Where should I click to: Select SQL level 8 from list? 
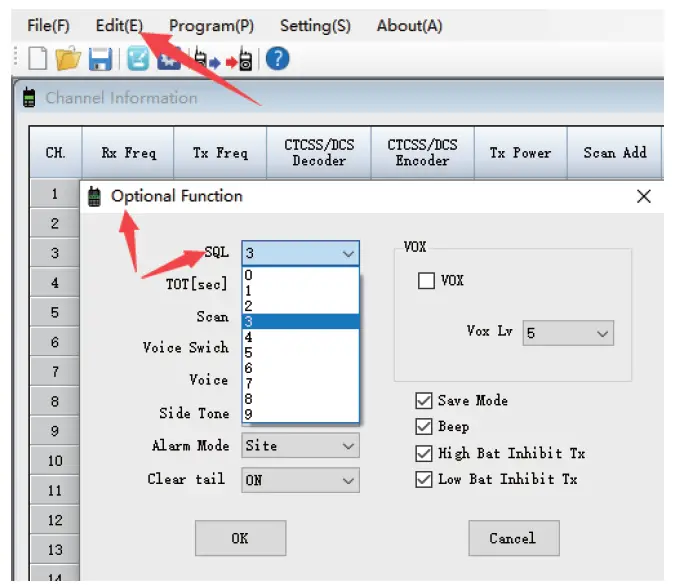tap(300, 399)
